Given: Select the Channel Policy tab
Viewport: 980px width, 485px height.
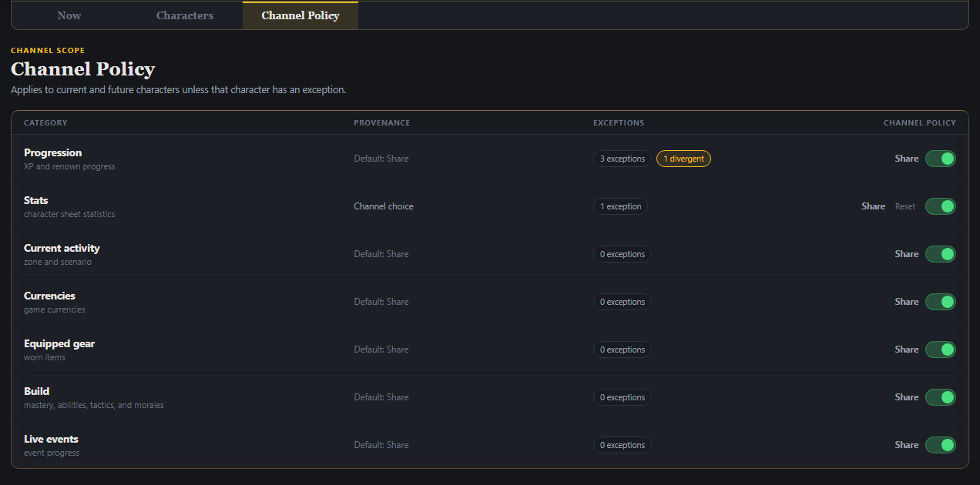Looking at the screenshot, I should click(300, 15).
